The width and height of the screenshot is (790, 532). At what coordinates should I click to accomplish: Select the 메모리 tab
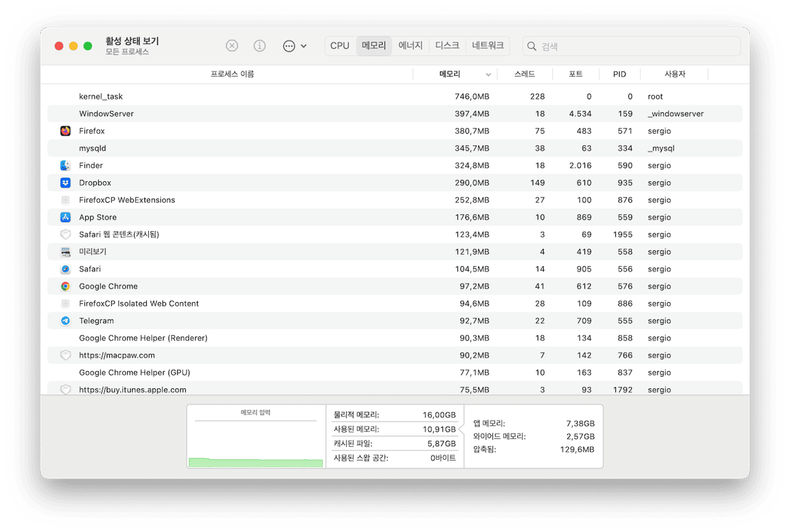(x=374, y=46)
